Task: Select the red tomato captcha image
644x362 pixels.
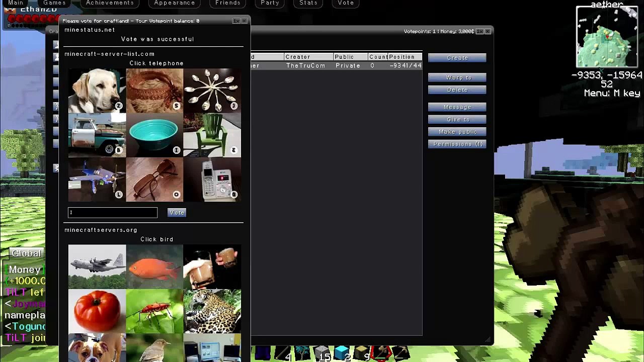Action: tap(97, 311)
